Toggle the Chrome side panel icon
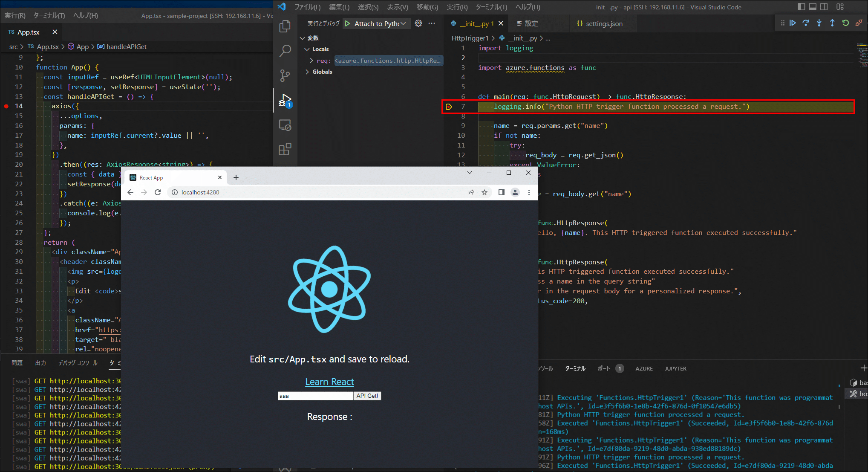 click(x=501, y=192)
